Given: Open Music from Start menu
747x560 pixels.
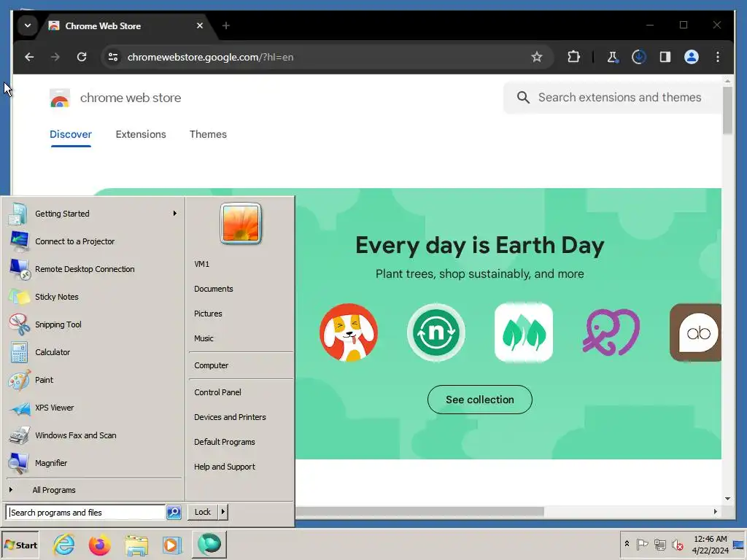Looking at the screenshot, I should coord(241,338).
